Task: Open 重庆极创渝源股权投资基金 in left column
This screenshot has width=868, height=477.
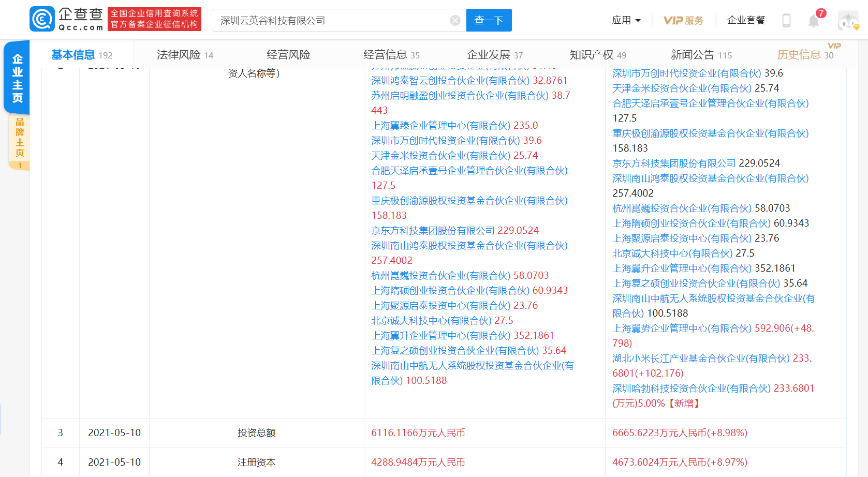Action: pos(469,201)
